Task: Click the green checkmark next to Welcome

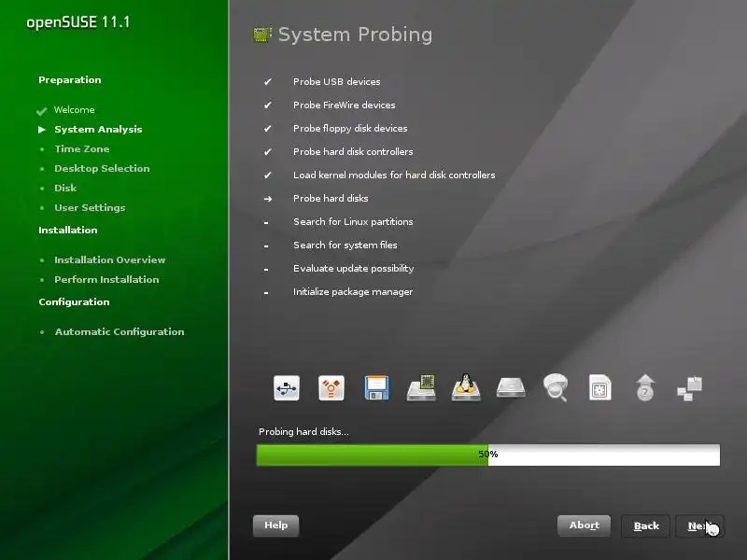Action: point(41,111)
